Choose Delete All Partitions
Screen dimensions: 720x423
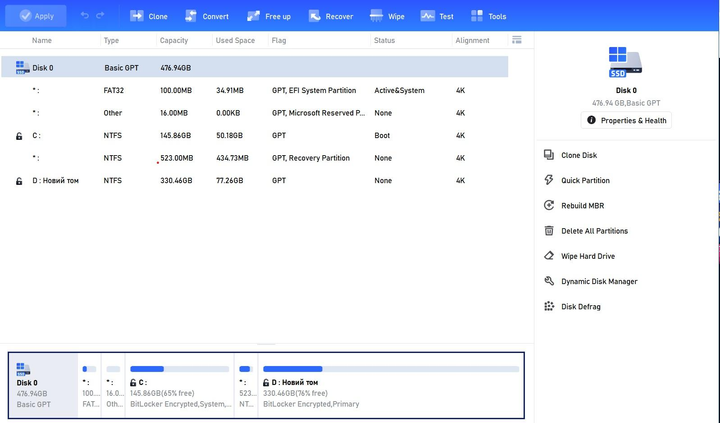594,231
